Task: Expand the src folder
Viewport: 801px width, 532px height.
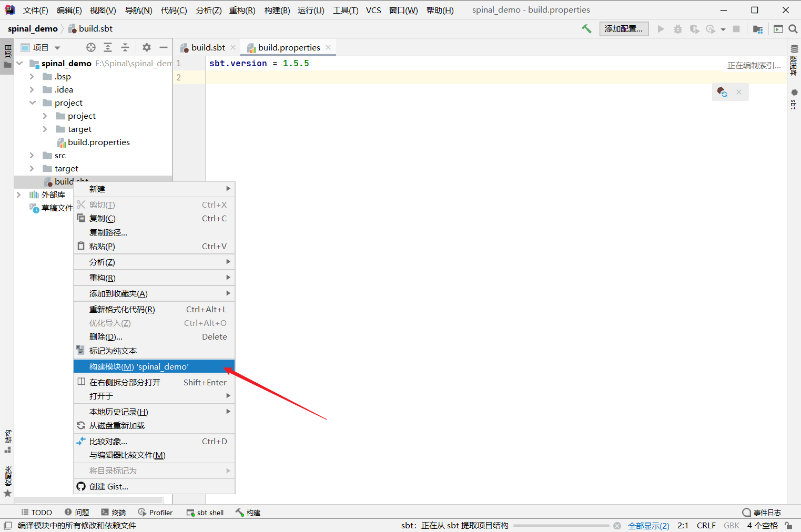Action: (x=32, y=155)
